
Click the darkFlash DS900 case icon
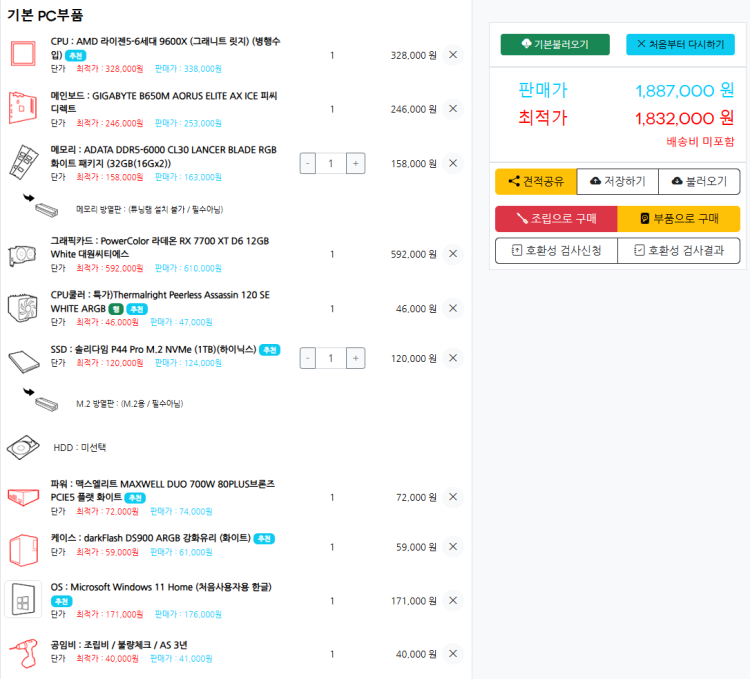23,547
